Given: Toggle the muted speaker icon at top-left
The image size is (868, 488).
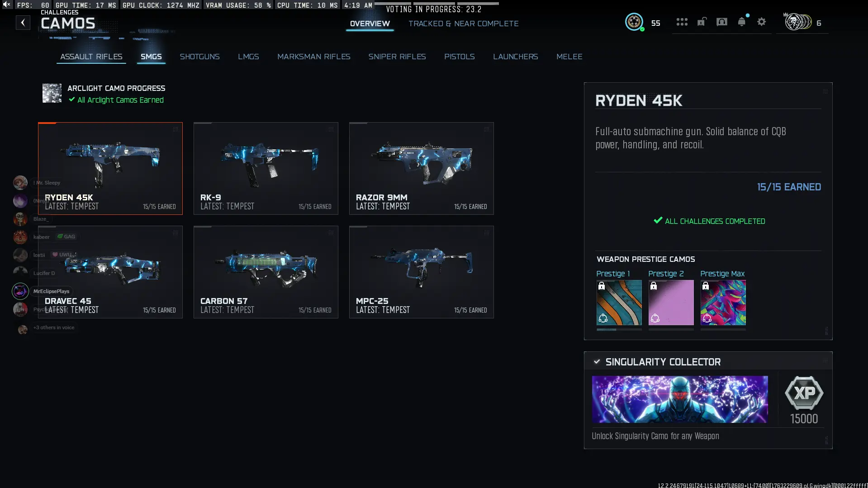Looking at the screenshot, I should point(7,5).
